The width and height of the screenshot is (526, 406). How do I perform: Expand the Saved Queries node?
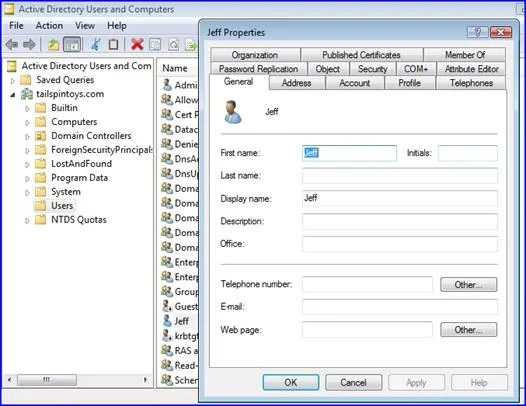click(x=12, y=81)
